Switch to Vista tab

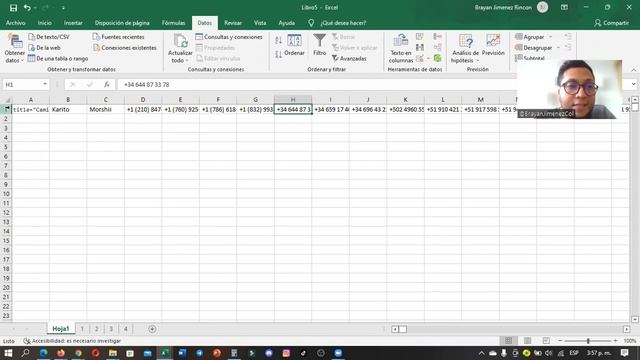[260, 23]
